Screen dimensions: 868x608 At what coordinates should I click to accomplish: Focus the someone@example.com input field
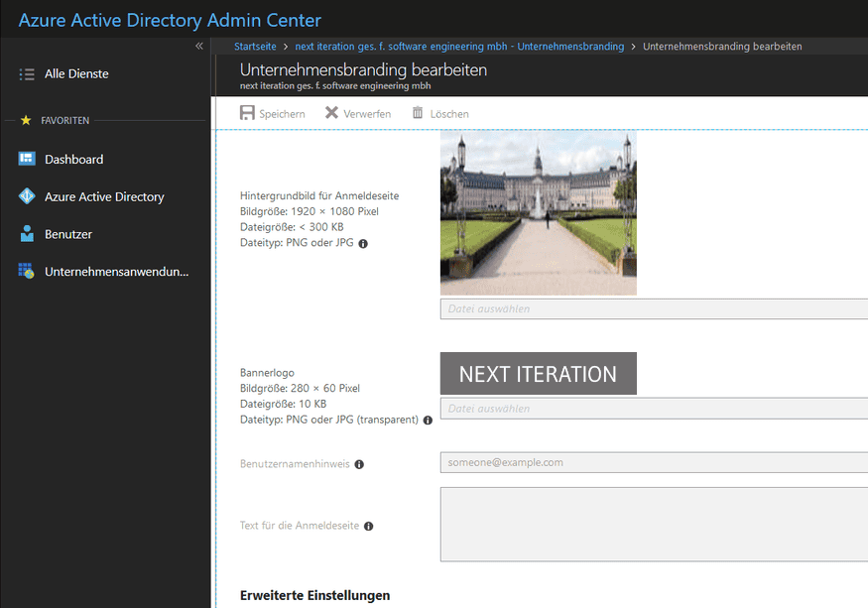[x=654, y=462]
